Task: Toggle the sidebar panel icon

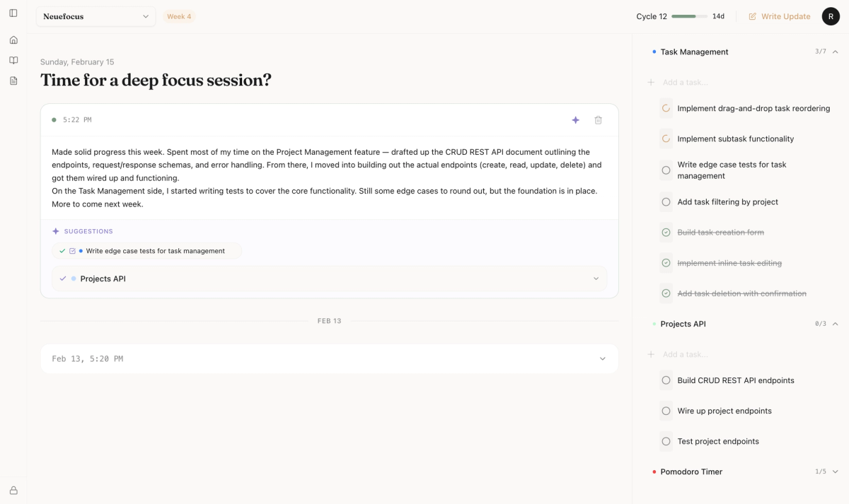Action: coord(13,13)
